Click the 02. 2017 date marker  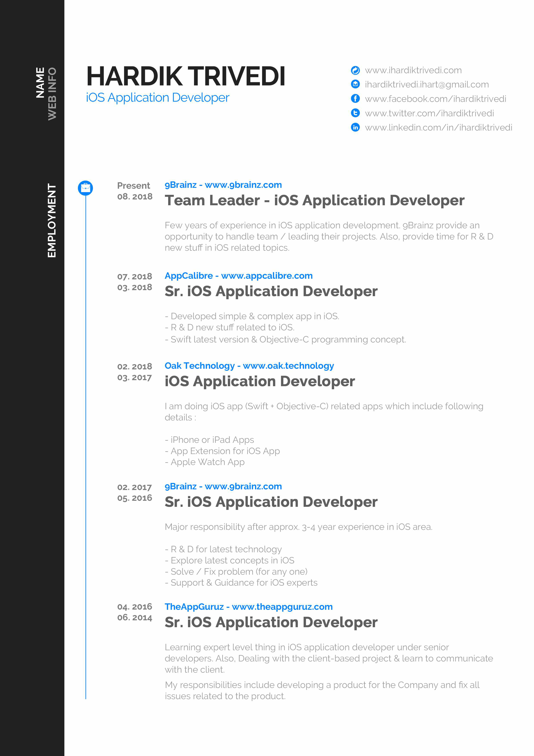[x=134, y=487]
